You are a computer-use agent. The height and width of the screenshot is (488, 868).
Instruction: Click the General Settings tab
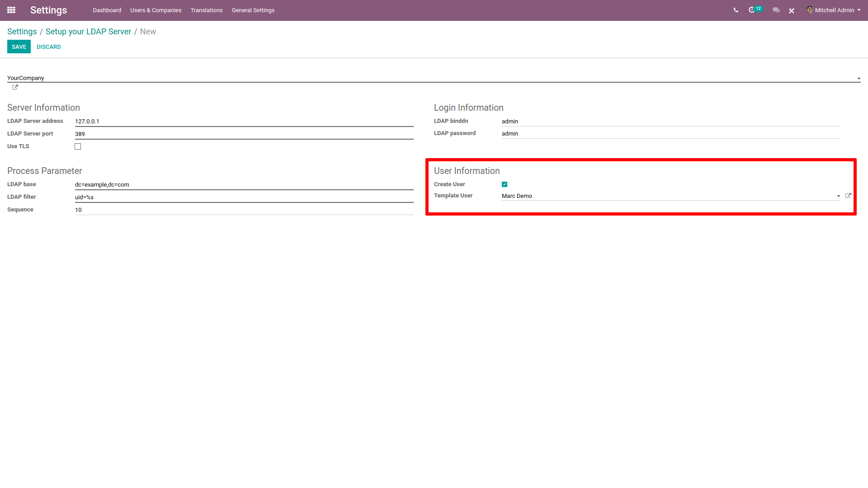point(252,10)
